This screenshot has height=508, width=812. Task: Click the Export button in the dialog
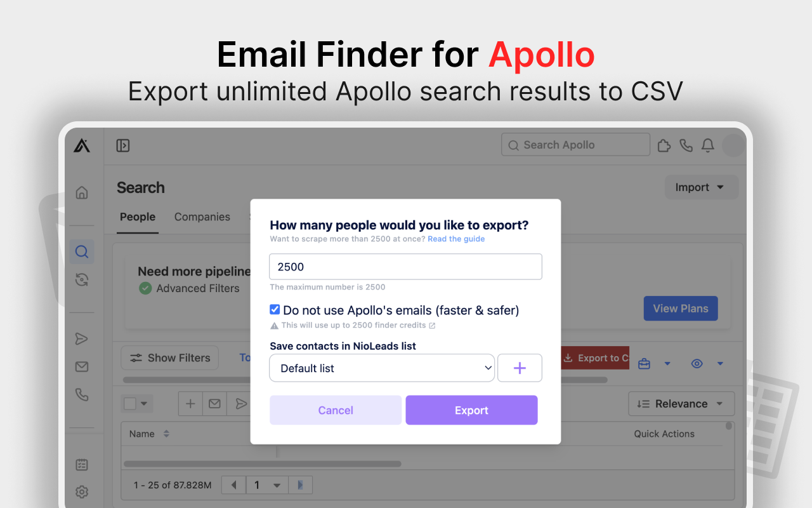(x=471, y=410)
